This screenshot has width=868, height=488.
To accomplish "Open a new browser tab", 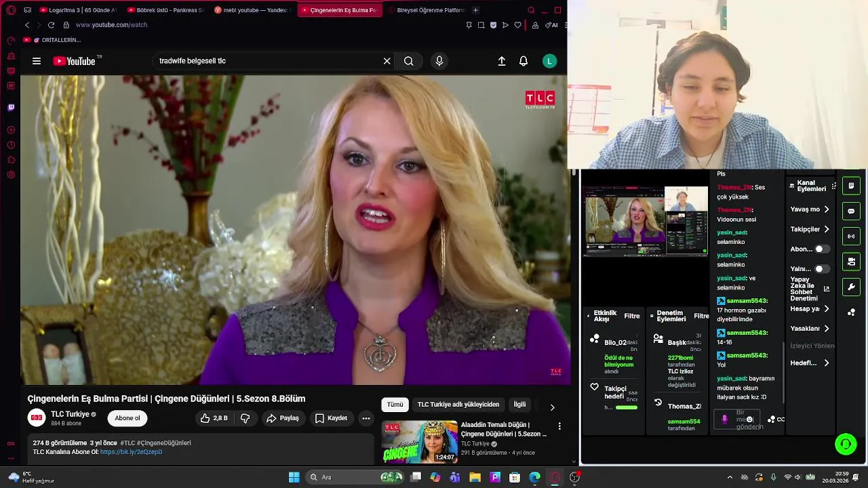I will (475, 10).
